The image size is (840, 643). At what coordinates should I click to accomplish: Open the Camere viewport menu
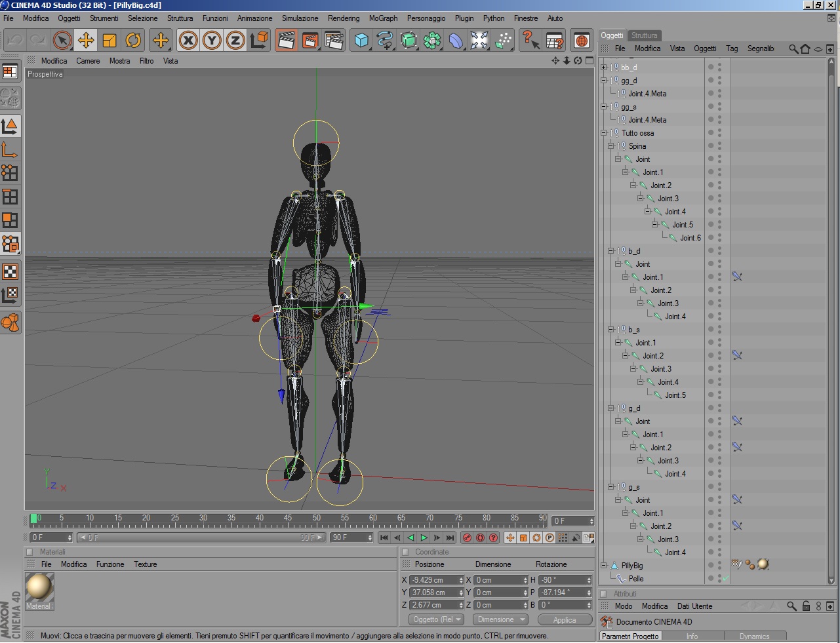point(88,61)
